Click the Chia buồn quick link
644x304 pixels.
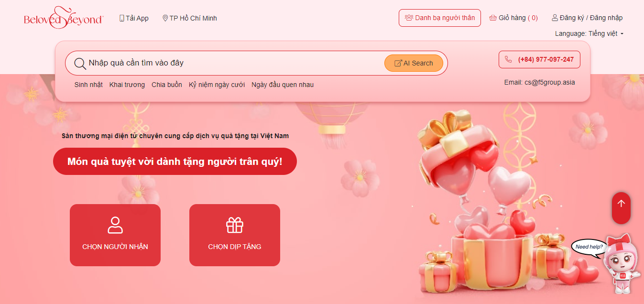tap(167, 85)
